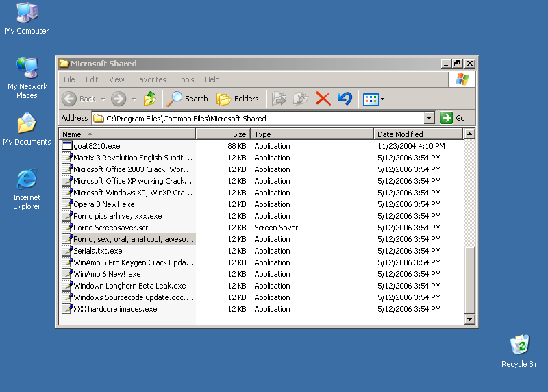
Task: Open the View menu
Action: coord(116,79)
